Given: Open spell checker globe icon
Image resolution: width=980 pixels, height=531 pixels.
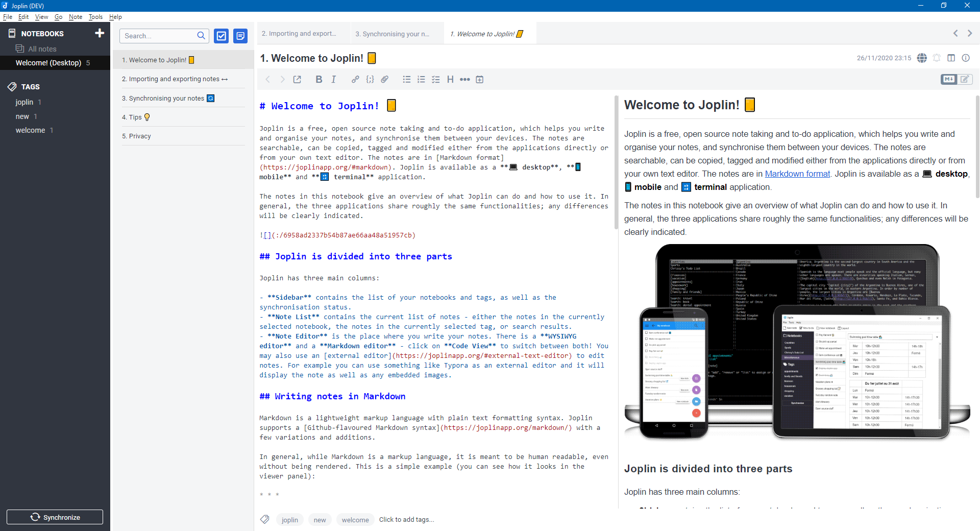Looking at the screenshot, I should 922,58.
